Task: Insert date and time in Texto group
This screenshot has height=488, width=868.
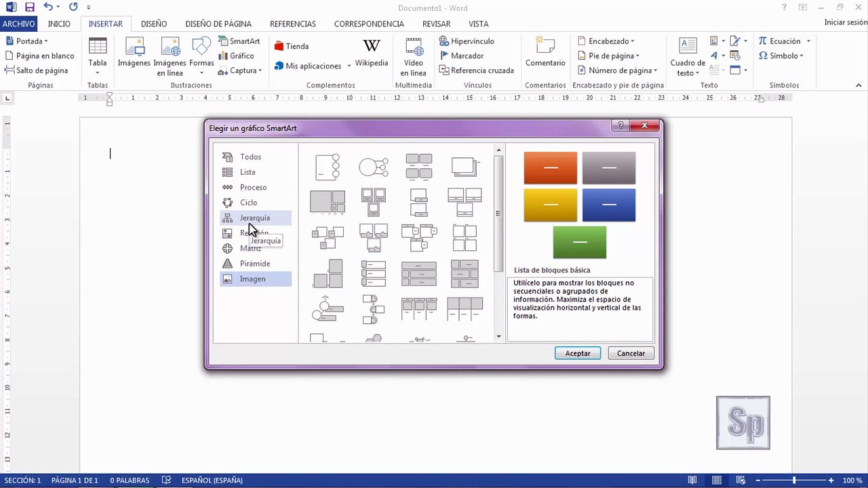Action: 735,56
